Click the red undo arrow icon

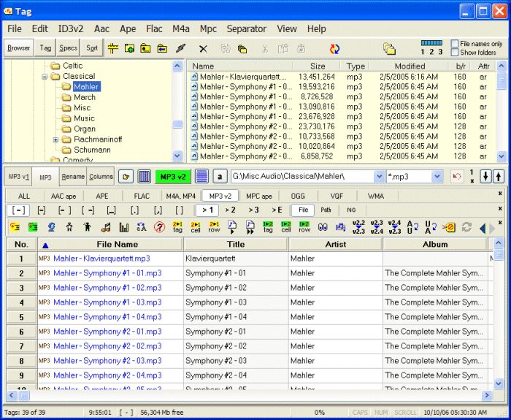[x=457, y=177]
